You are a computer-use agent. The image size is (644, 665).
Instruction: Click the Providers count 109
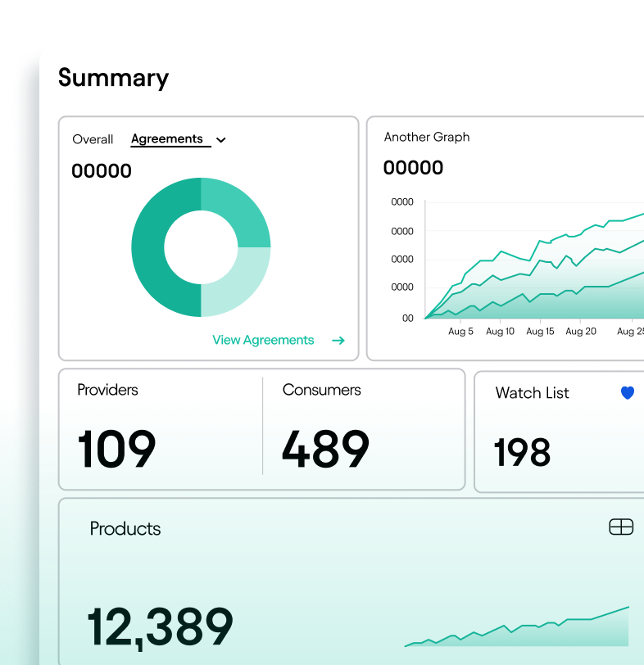(x=116, y=449)
